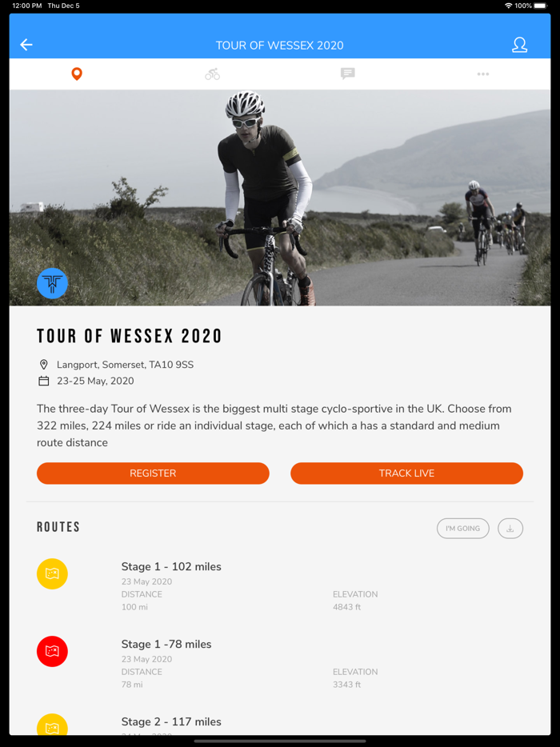Download routes with the download icon
The width and height of the screenshot is (560, 747).
(x=510, y=529)
